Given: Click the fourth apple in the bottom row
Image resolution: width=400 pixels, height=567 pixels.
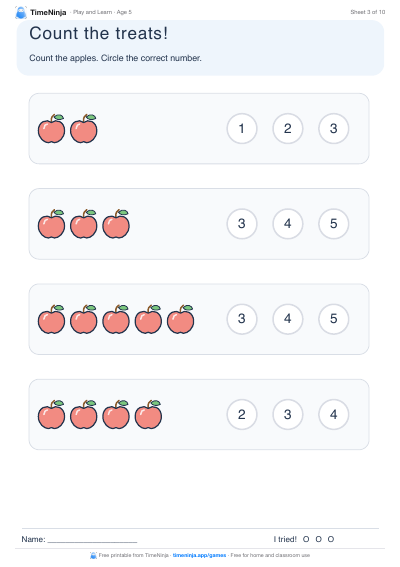Looking at the screenshot, I should pos(148,414).
